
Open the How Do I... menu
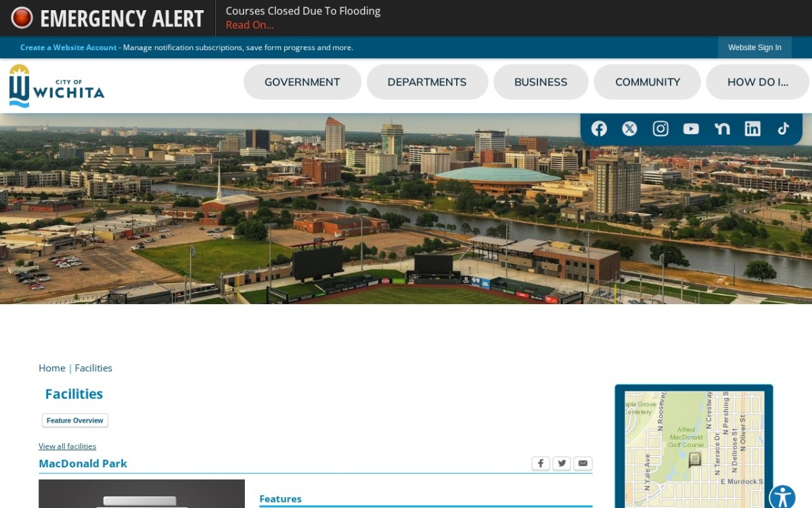click(758, 82)
